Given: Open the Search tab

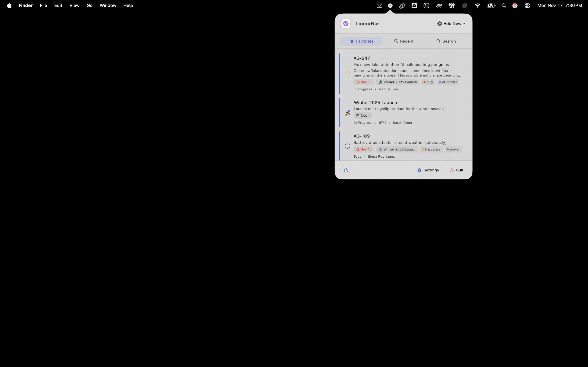Looking at the screenshot, I should [x=446, y=41].
